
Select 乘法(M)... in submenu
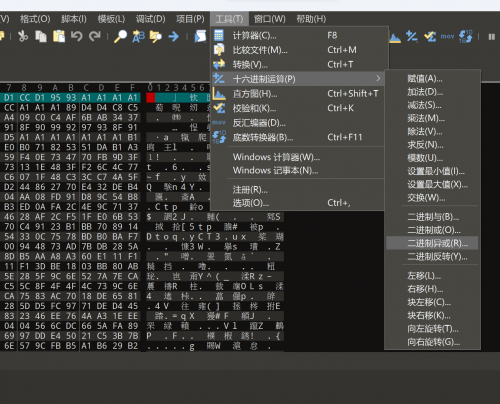tap(432, 118)
